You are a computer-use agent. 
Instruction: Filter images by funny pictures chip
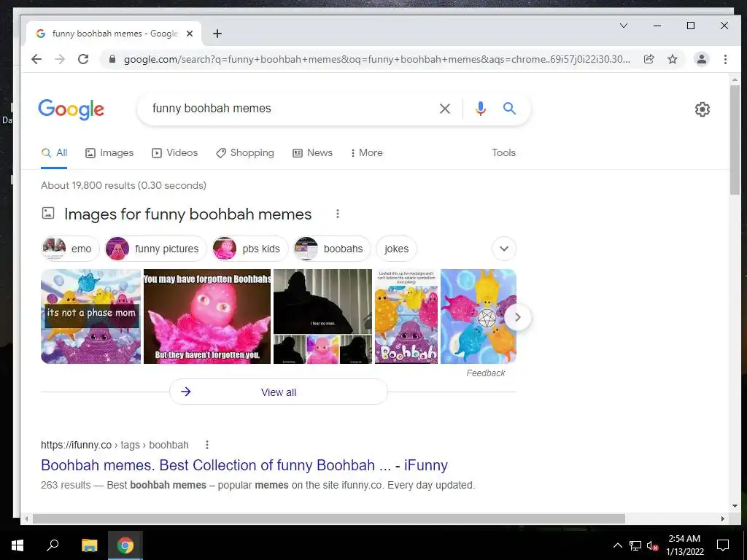[156, 249]
